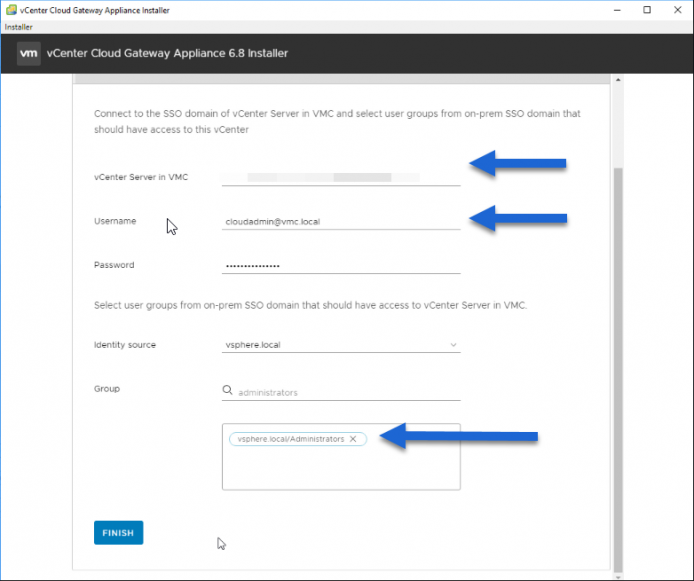The image size is (694, 581).
Task: Click the search magnifier icon in Group field
Action: point(227,390)
